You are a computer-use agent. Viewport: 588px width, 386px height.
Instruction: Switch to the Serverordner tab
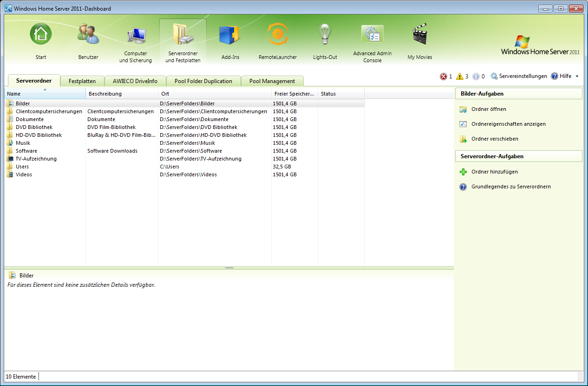click(34, 81)
